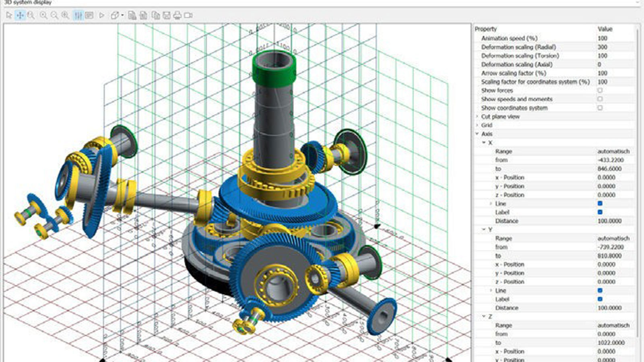
Task: Click the save diskette icon
Action: (166, 15)
